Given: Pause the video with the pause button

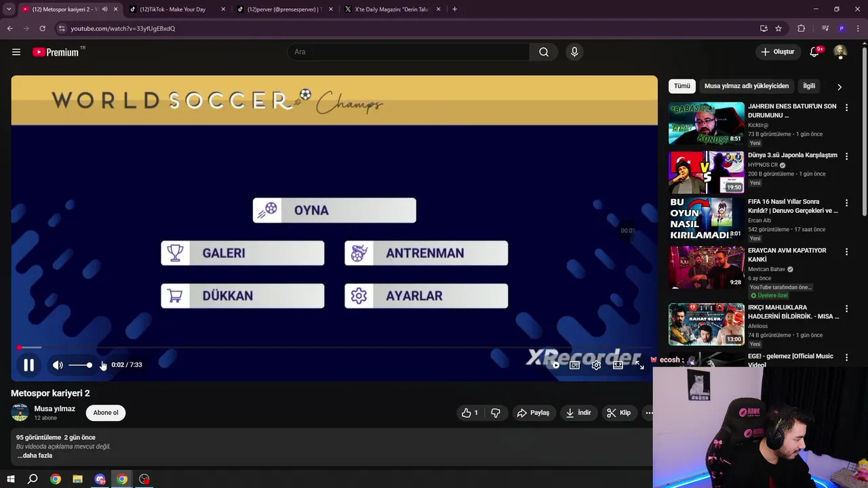Looking at the screenshot, I should point(28,365).
